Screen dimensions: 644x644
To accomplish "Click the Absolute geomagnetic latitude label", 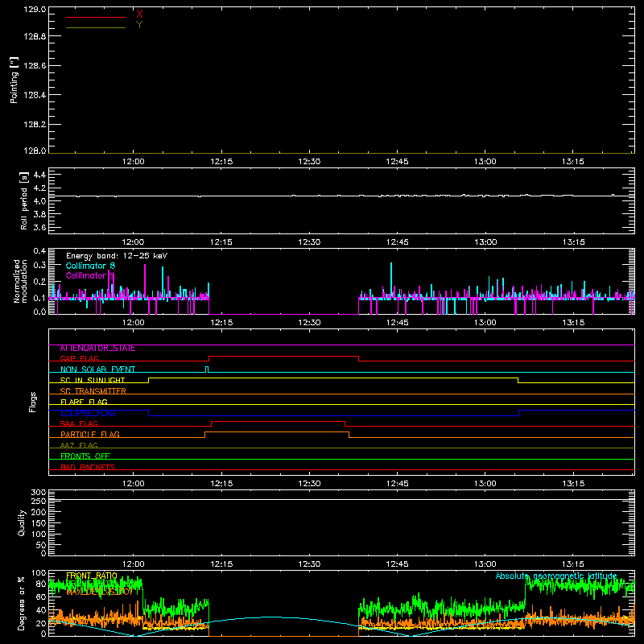I will 556,576.
